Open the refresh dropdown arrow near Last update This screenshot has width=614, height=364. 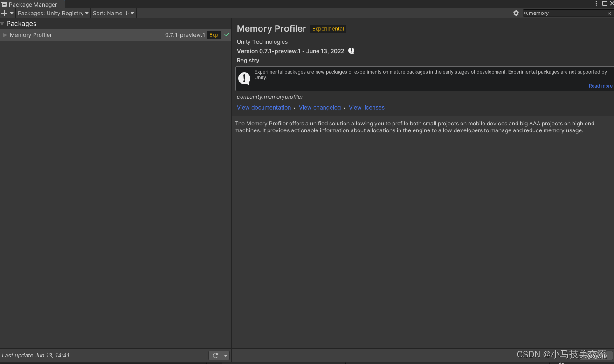(x=225, y=355)
